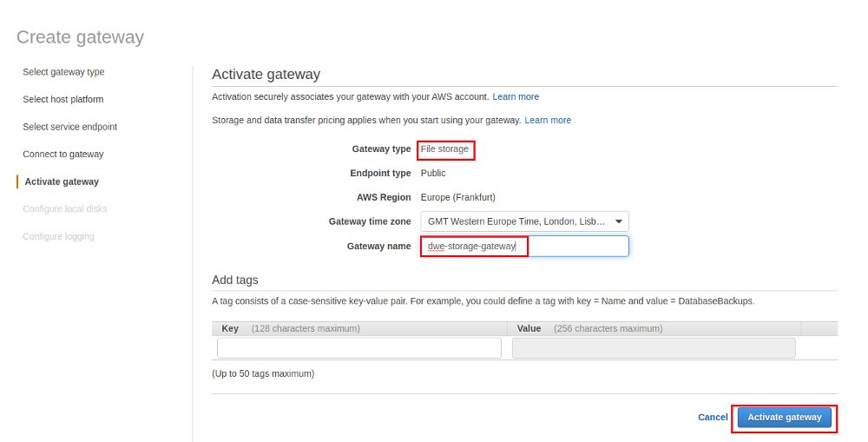Viewport: 868px width, 442px height.
Task: Select the Activate gateway step in sidebar
Action: coord(62,181)
